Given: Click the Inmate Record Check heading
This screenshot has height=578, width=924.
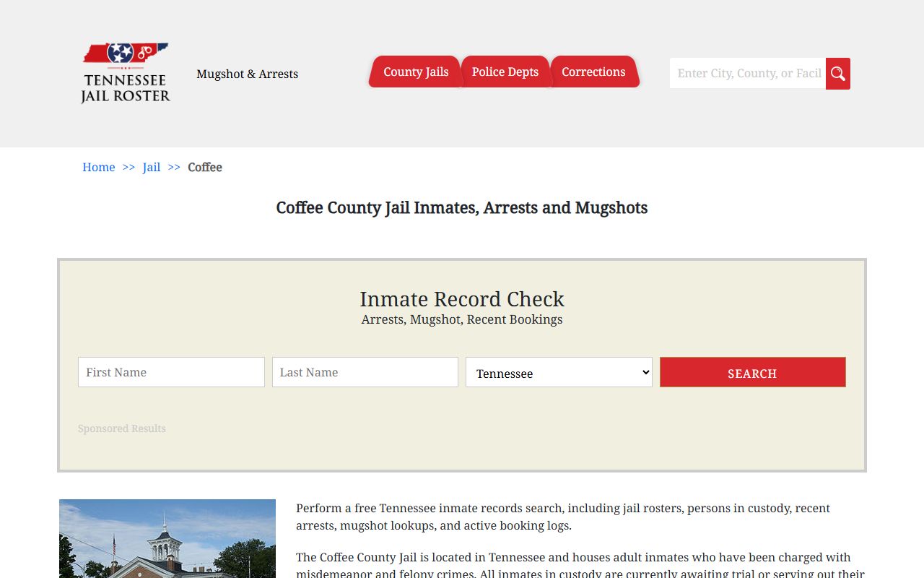Looking at the screenshot, I should [x=462, y=298].
